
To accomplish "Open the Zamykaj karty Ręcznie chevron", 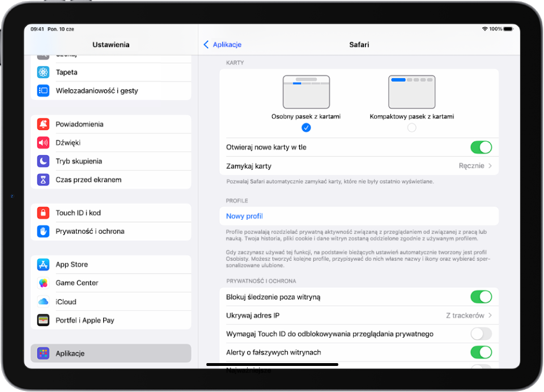I will [490, 166].
